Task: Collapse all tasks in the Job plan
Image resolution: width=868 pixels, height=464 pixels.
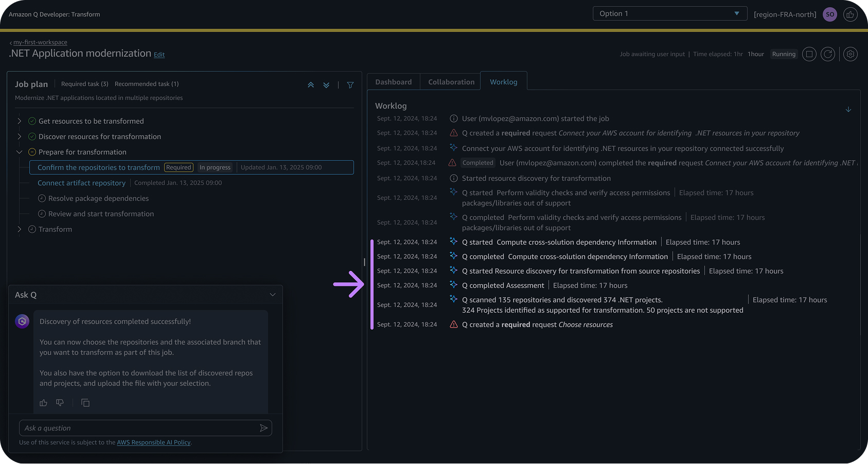Action: pyautogui.click(x=311, y=85)
